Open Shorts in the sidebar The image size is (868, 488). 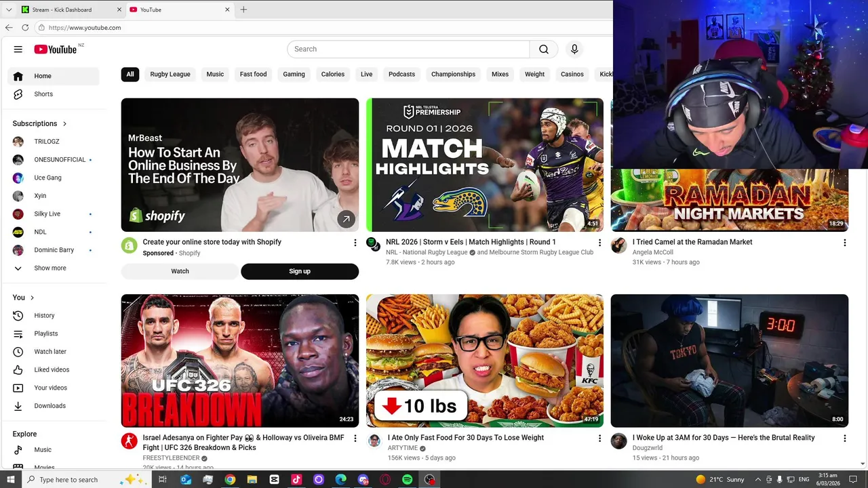[x=54, y=94]
